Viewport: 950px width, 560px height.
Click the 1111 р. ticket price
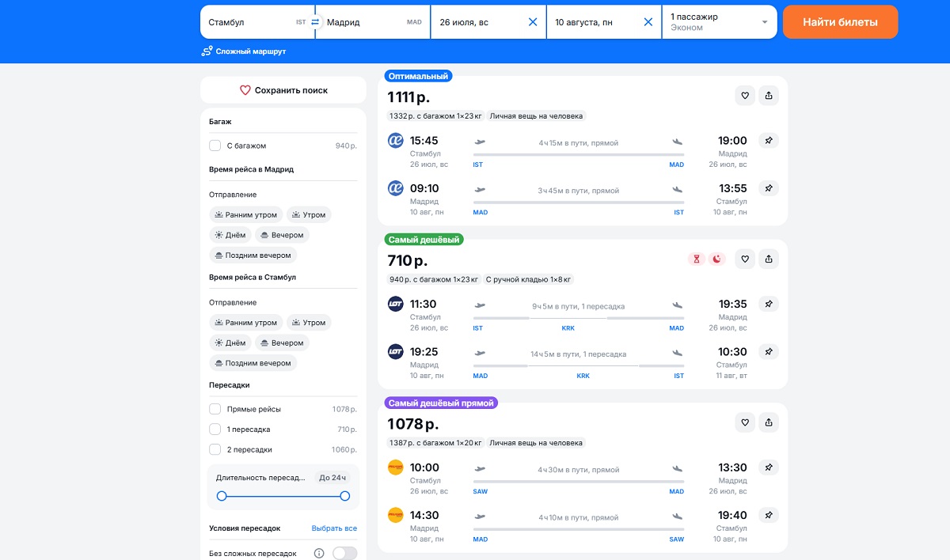point(408,97)
